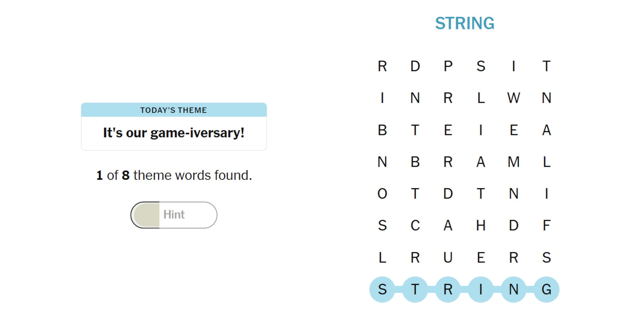Select the letter H in the grid

click(481, 226)
